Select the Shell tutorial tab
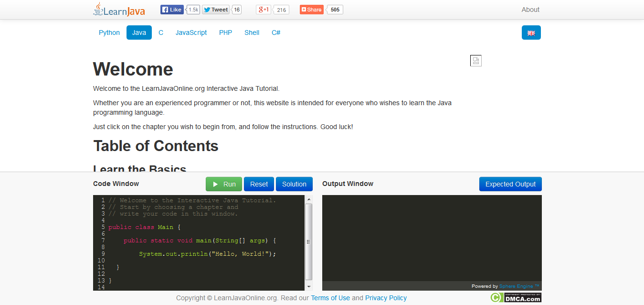Image resolution: width=644 pixels, height=305 pixels. pyautogui.click(x=252, y=33)
